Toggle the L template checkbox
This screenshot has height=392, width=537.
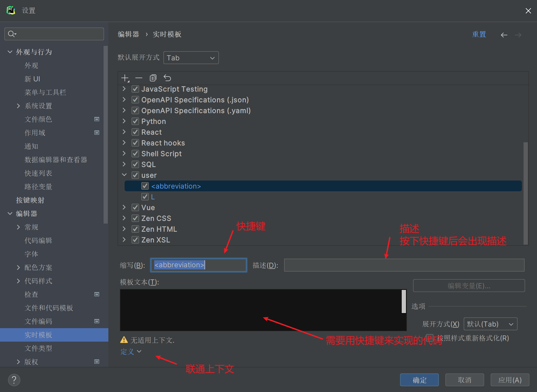(x=145, y=197)
